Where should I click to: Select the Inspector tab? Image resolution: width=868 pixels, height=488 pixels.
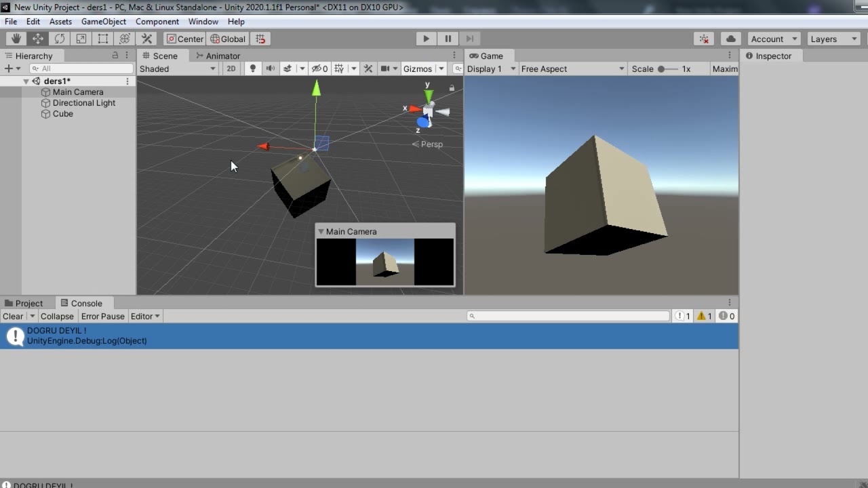pyautogui.click(x=768, y=56)
